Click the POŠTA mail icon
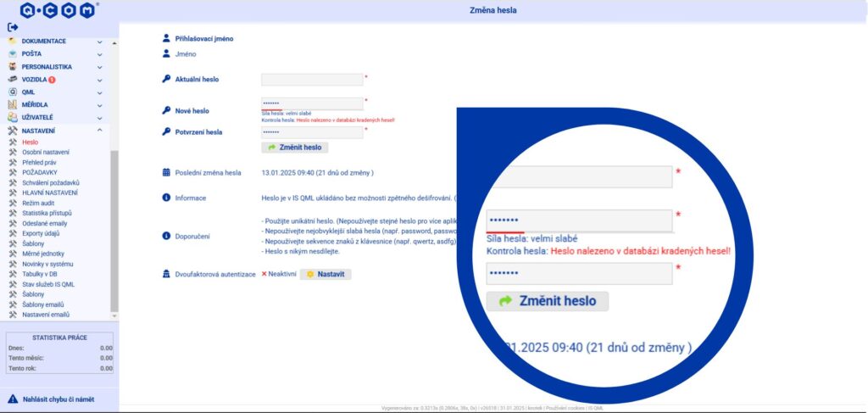868x413 pixels. pyautogui.click(x=13, y=53)
